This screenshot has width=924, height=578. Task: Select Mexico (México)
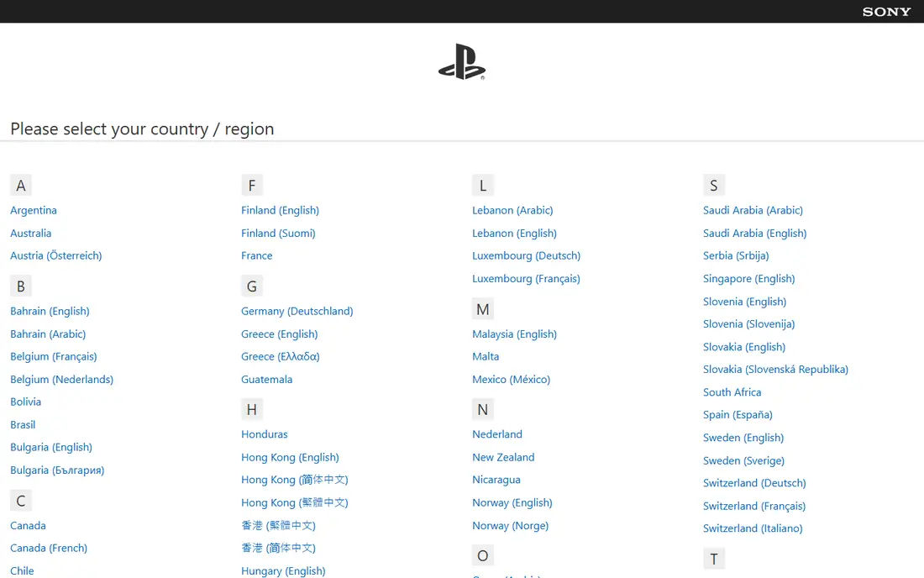click(x=512, y=380)
